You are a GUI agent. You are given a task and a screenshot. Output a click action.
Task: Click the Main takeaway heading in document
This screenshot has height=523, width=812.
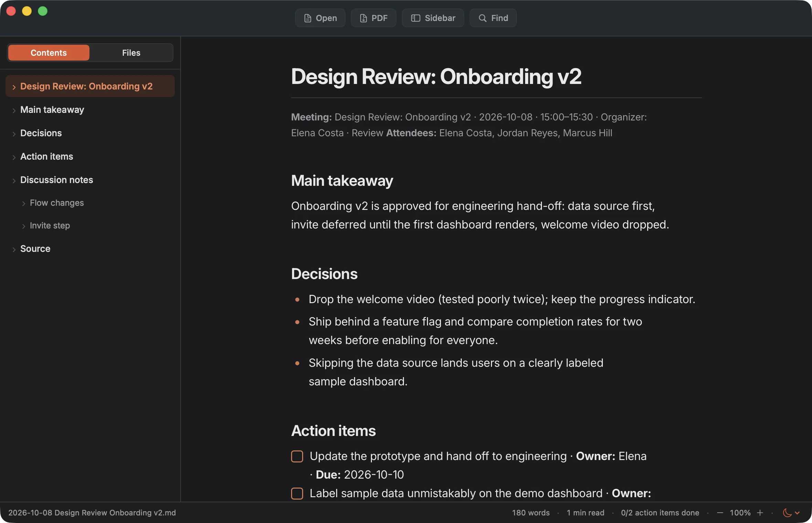342,181
